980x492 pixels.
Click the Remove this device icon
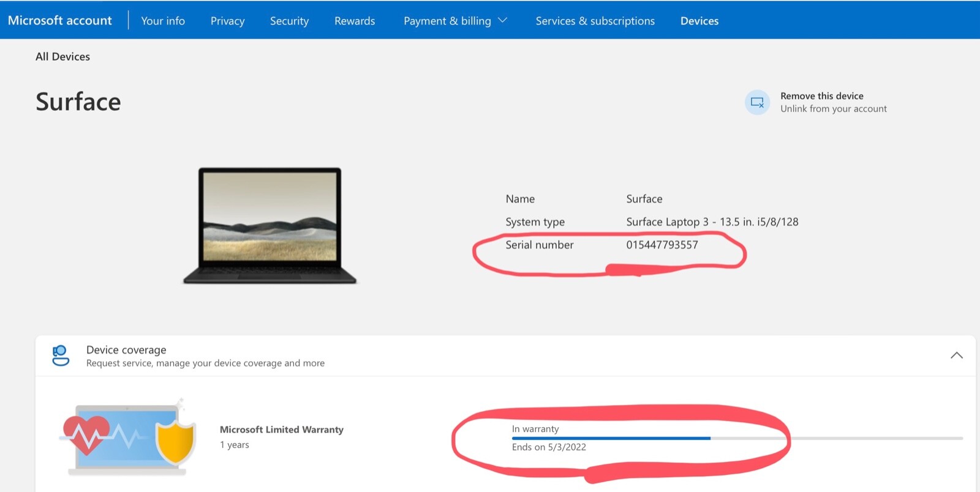point(757,102)
